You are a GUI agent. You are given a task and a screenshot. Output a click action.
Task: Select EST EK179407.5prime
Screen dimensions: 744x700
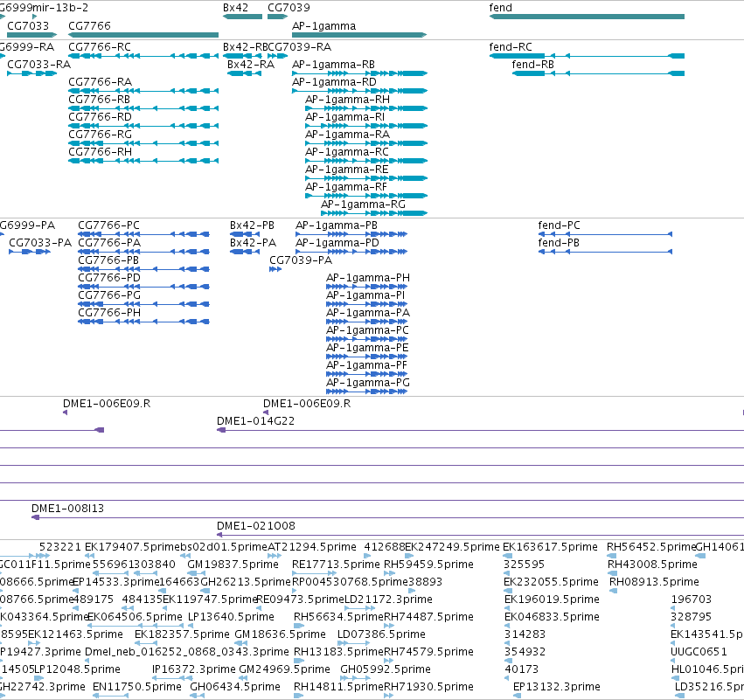(131, 546)
